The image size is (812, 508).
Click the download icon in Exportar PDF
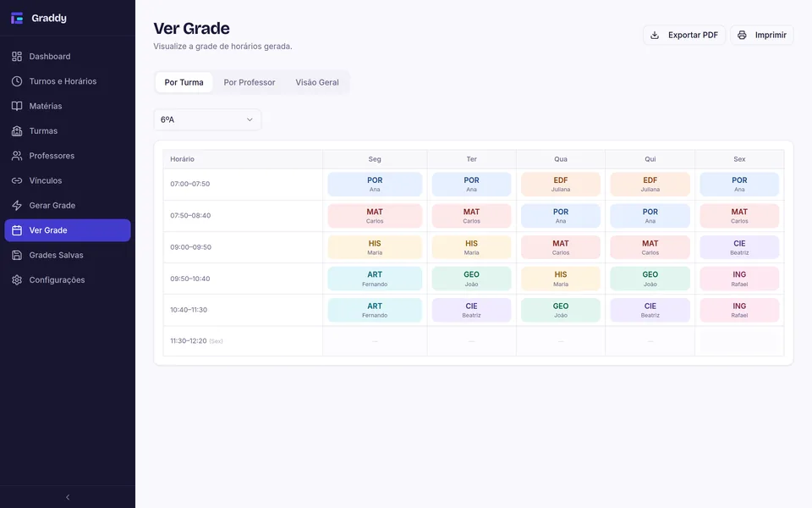(x=655, y=36)
